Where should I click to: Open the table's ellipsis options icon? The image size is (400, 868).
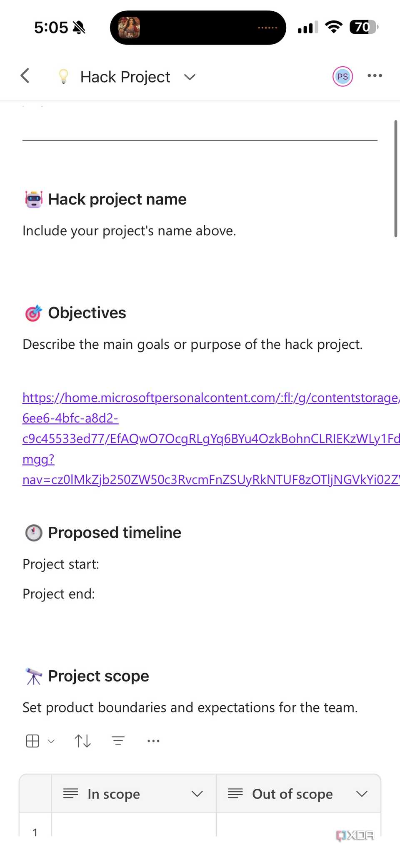(153, 740)
